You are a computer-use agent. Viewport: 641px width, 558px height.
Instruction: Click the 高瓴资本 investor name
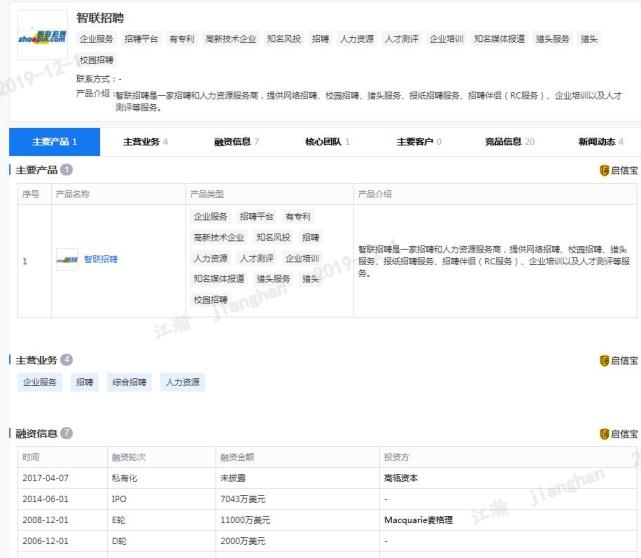(x=401, y=478)
